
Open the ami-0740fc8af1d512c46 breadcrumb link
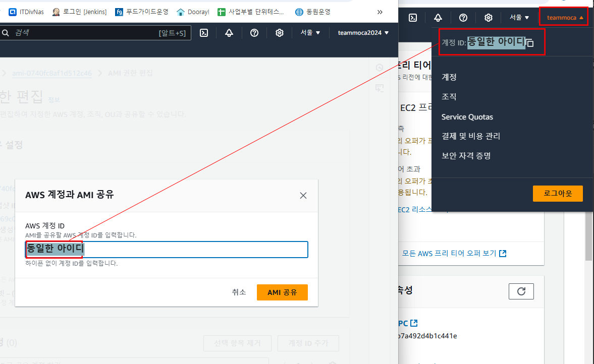(52, 73)
